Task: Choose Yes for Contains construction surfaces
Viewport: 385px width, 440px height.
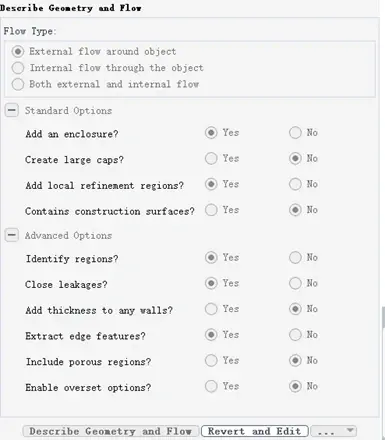Action: click(211, 210)
